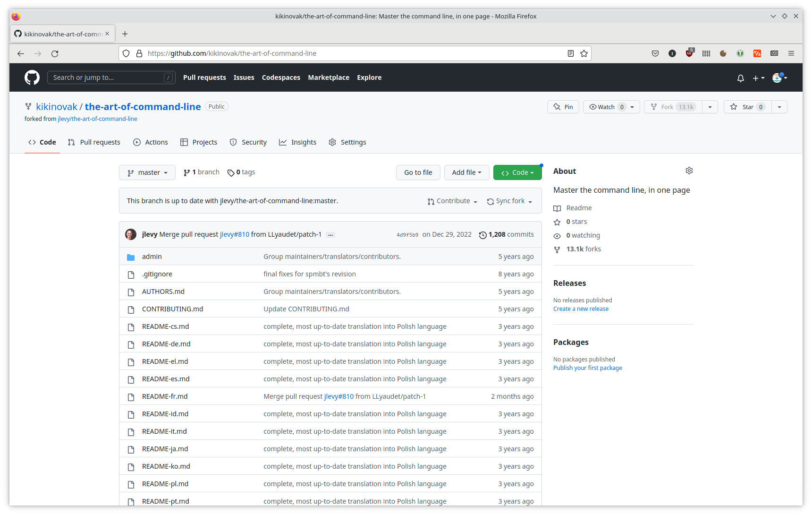Screen dimensions: 812x515
Task: Pin the repository to profile
Action: [x=563, y=107]
